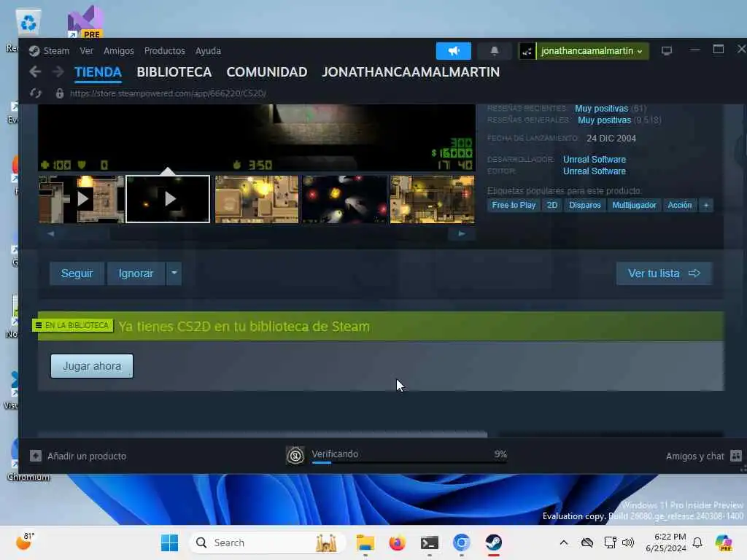Select the 2D tag
Image resolution: width=747 pixels, height=560 pixels.
click(x=551, y=205)
